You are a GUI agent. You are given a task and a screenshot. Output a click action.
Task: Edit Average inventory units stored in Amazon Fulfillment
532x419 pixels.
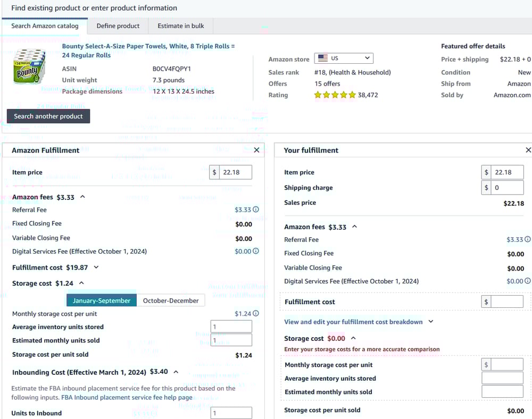[231, 326]
